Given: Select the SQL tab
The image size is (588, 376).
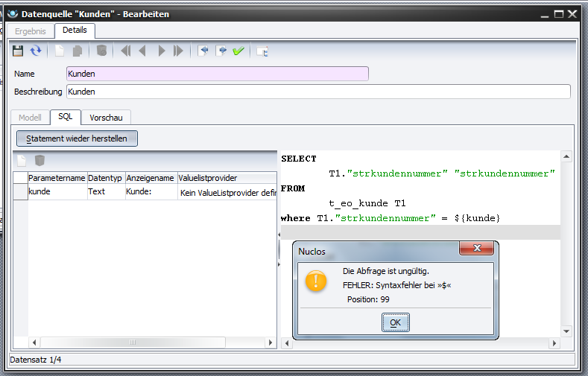Looking at the screenshot, I should (66, 116).
